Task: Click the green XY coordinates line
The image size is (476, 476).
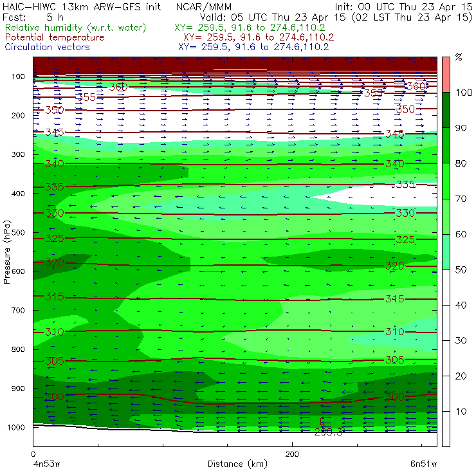Action: coord(250,28)
